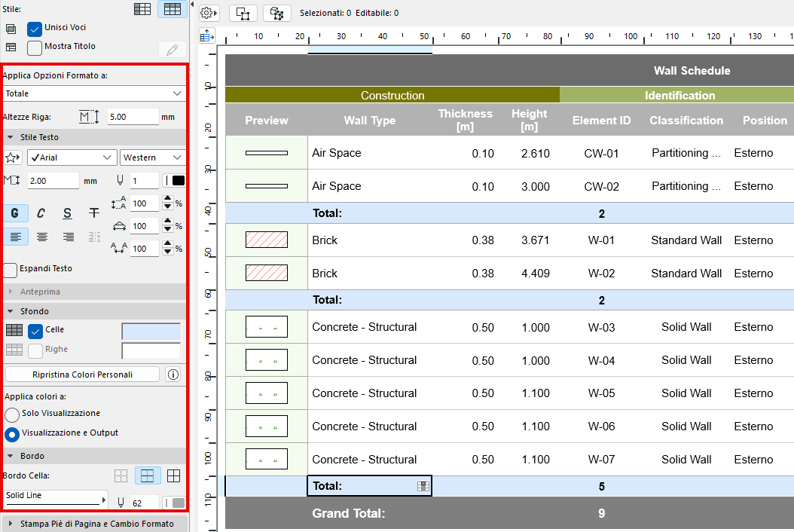The height and width of the screenshot is (532, 794).
Task: Uncheck the Unisci Voci checkbox
Action: (33, 29)
